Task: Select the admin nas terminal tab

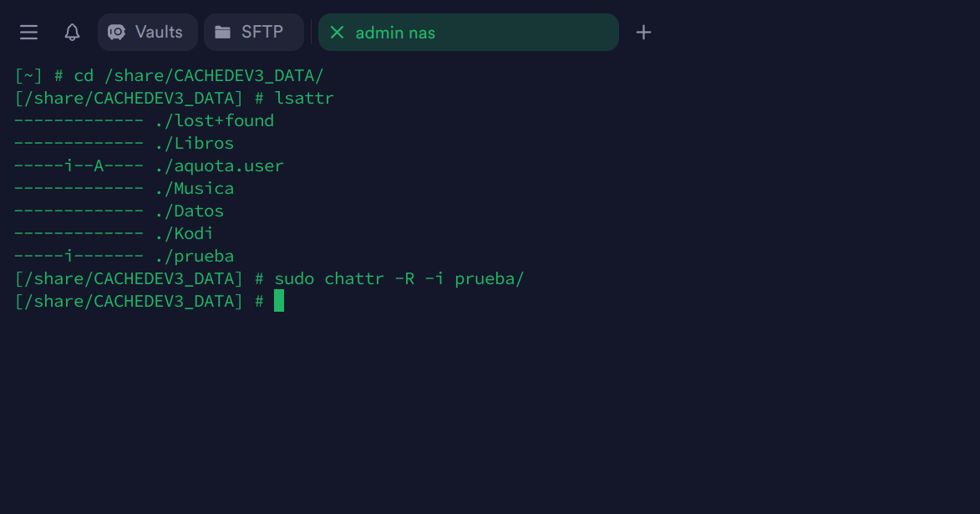Action: 468,33
